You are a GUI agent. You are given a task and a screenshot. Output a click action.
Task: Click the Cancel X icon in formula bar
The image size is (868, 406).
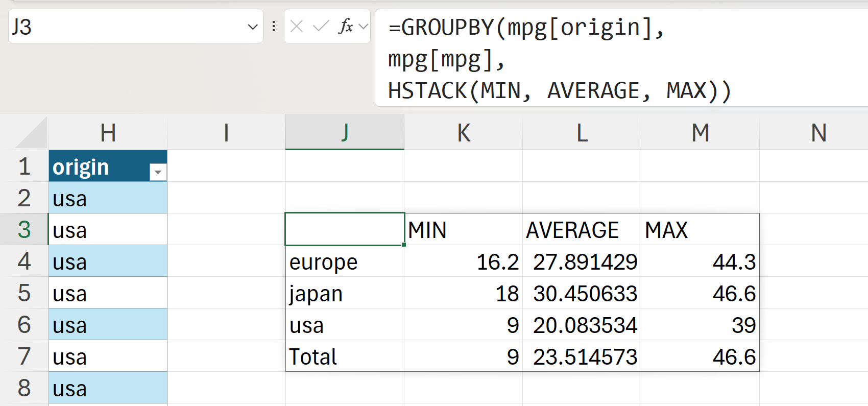coord(297,26)
